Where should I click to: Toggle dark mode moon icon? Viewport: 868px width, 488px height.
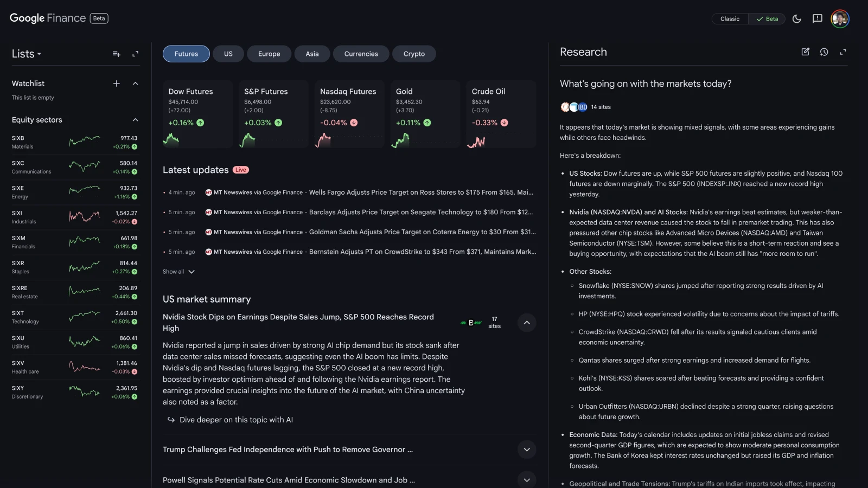796,19
